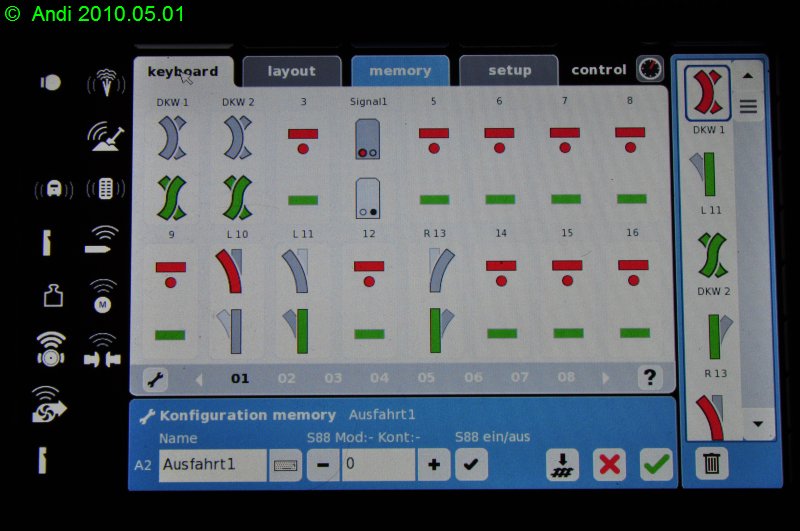Increase S88 contact value with plus button

pos(433,465)
